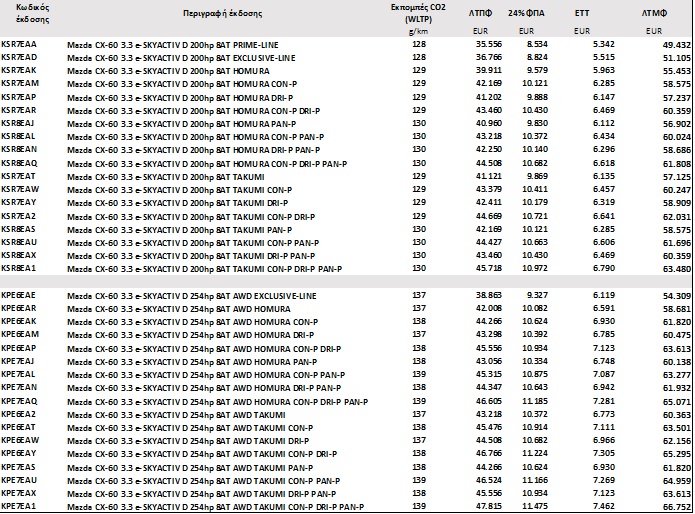695x514 pixels.
Task: Click the ΦΠΑ value 11.475
Action: 535,506
